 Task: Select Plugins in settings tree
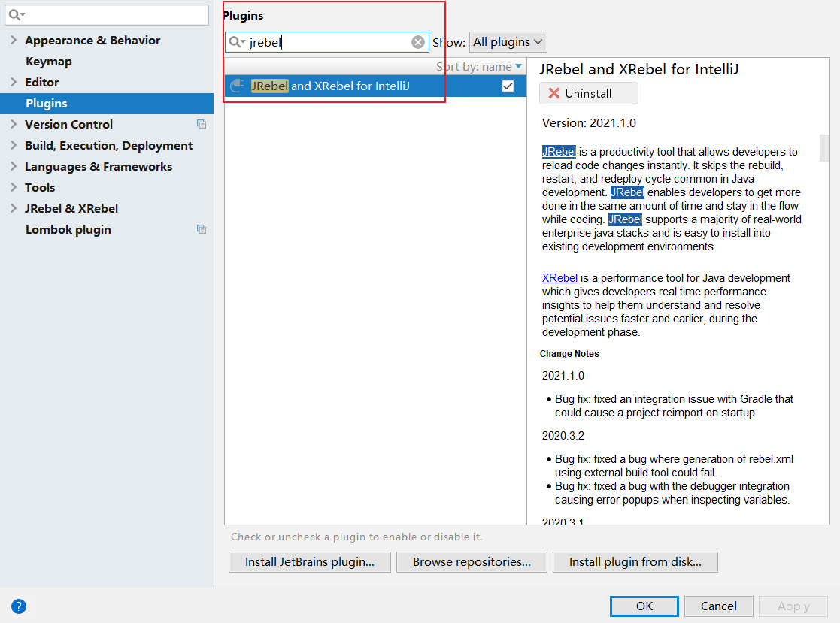click(107, 103)
